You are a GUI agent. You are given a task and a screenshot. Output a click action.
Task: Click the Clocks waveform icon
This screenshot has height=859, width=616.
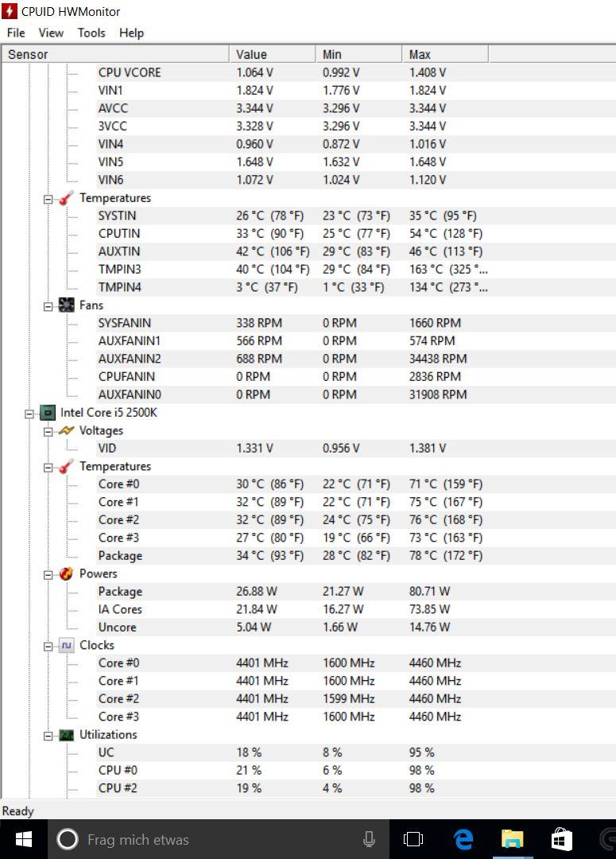67,645
